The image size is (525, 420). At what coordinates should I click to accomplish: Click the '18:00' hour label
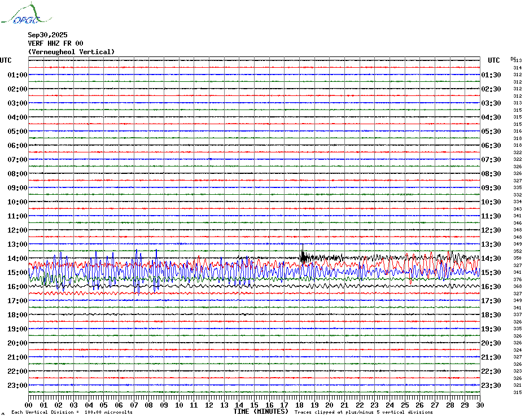point(17,315)
